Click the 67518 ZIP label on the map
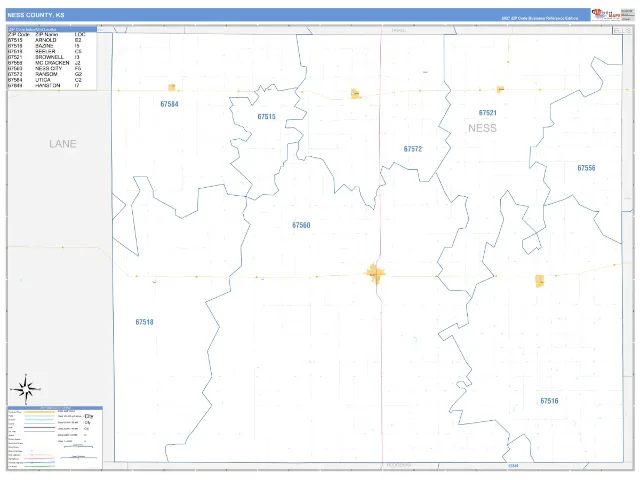Screen dimensions: 640x480 (144, 322)
